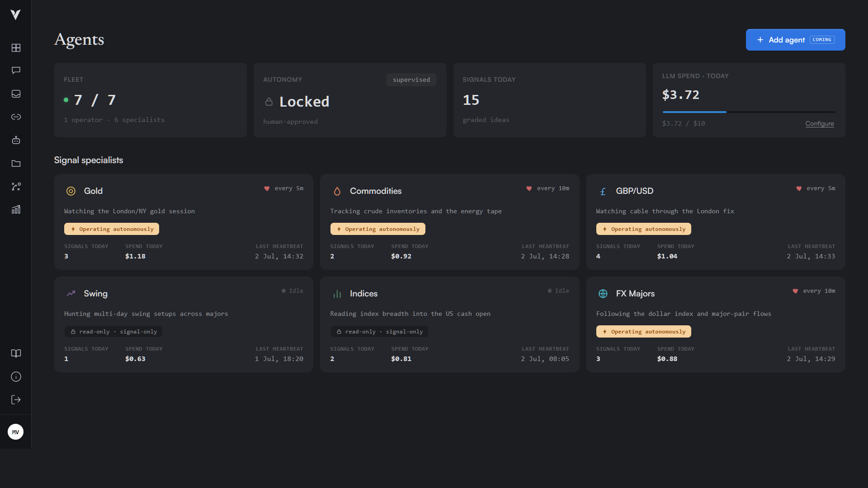Click the Indices bar icon
The height and width of the screenshot is (488, 868).
[337, 294]
